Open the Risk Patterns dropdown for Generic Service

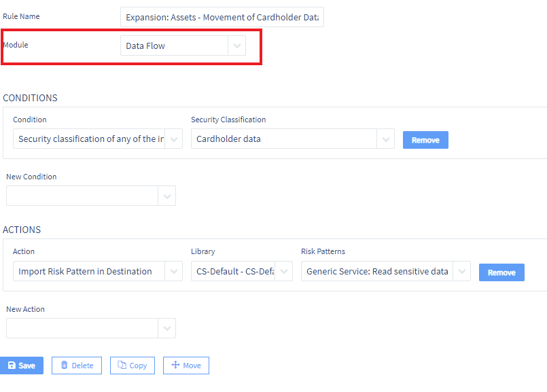coord(461,271)
